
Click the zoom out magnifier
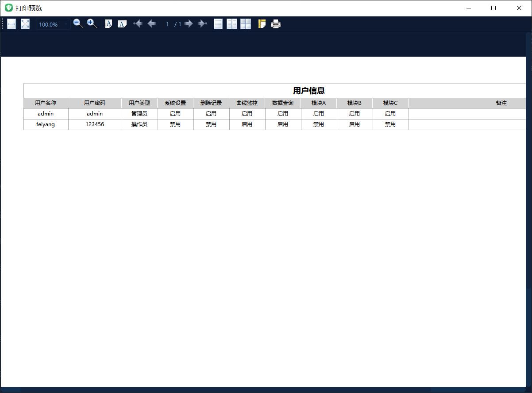[78, 24]
